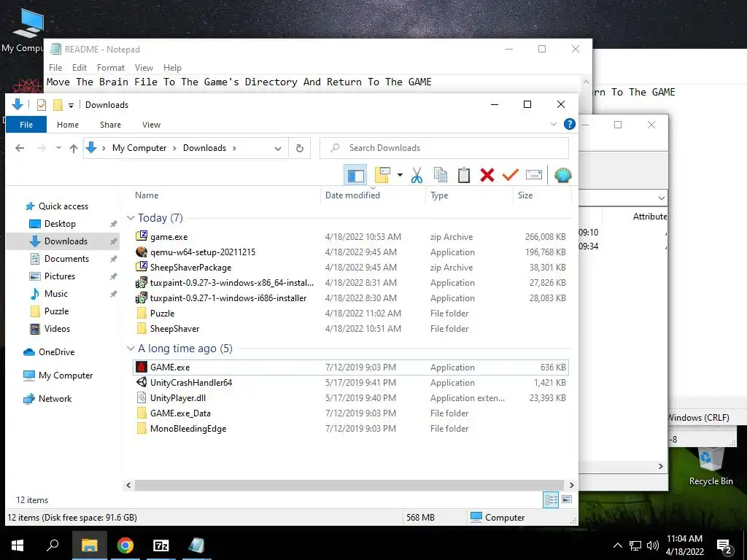Click the taskbar clock and date
The height and width of the screenshot is (560, 747).
click(684, 545)
